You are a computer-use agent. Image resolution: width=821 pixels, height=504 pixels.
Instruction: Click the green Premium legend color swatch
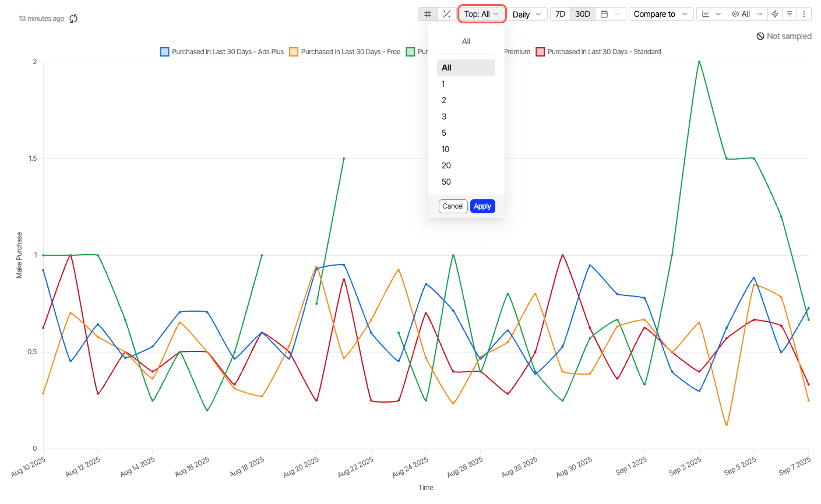coord(411,52)
